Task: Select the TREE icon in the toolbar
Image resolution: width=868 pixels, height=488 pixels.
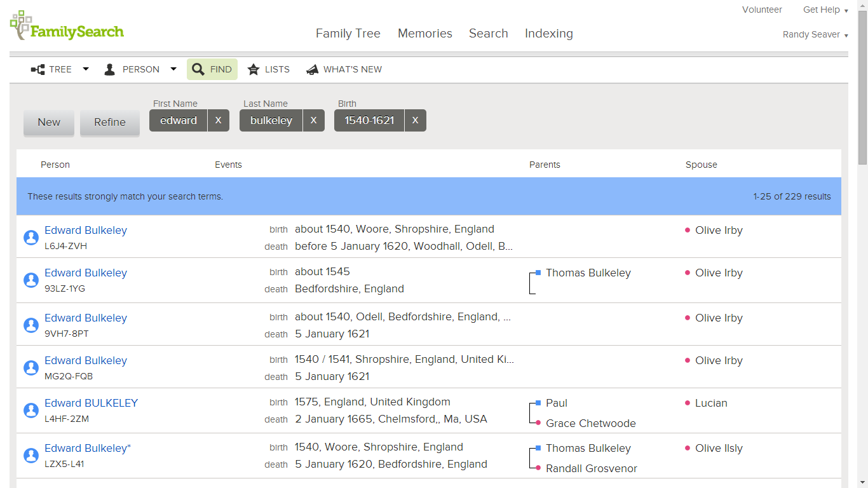Action: tap(36, 69)
